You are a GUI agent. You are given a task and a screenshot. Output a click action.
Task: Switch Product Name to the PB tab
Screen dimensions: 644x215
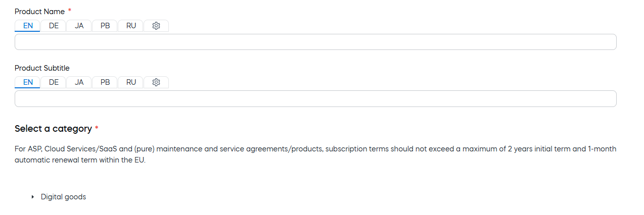[x=105, y=26]
